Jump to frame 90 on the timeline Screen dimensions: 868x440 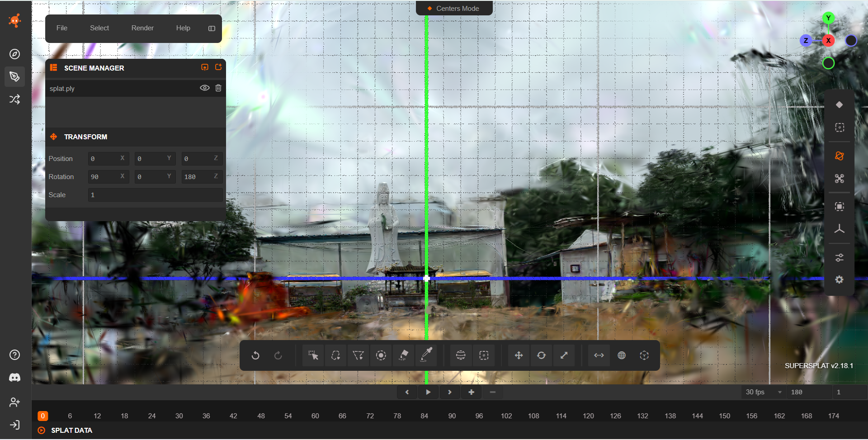coord(452,416)
